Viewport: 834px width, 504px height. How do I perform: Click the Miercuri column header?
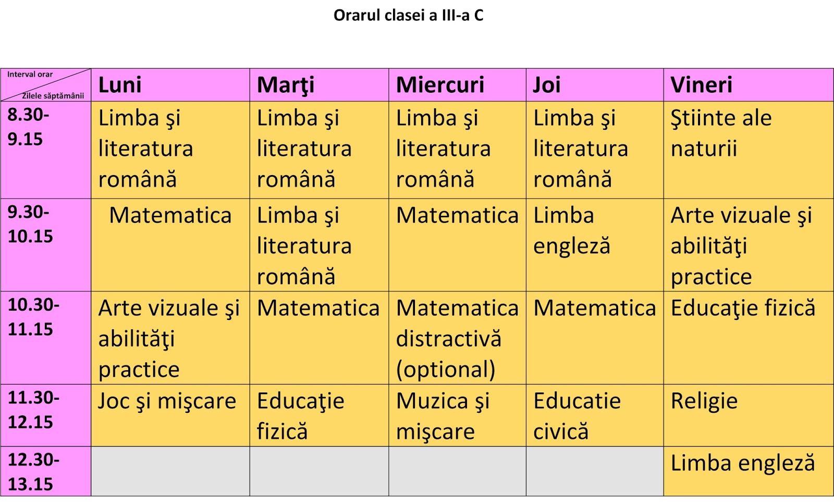[x=457, y=85]
